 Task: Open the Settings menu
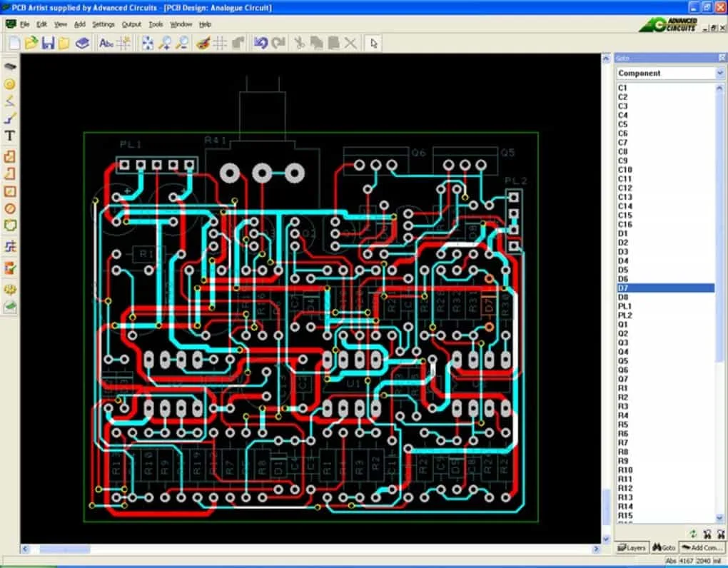click(x=103, y=24)
